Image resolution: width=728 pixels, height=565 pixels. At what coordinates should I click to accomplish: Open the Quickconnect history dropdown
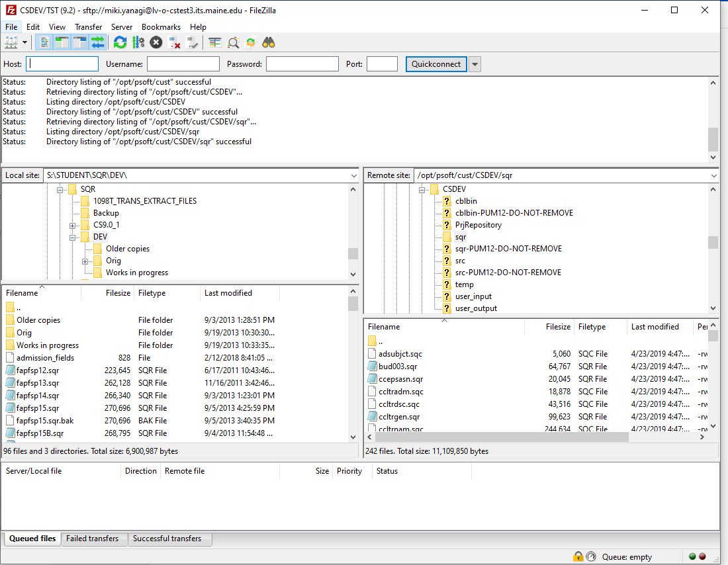tap(475, 64)
